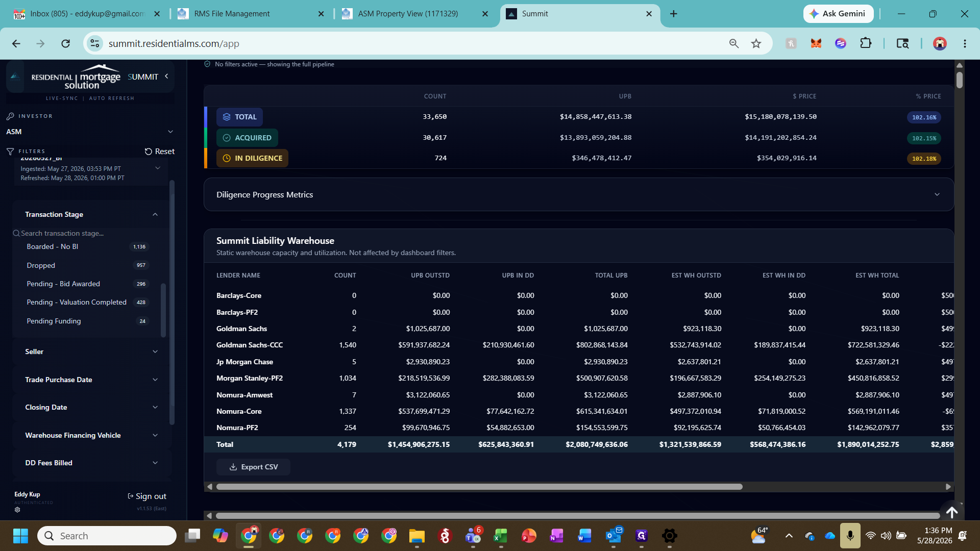The width and height of the screenshot is (980, 551).
Task: Click the browser reload icon
Action: (65, 43)
